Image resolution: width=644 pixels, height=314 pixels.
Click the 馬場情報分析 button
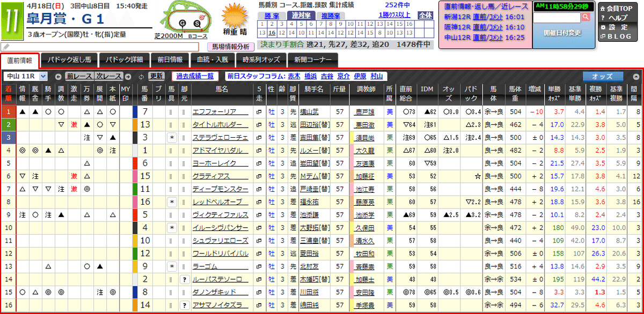(231, 47)
